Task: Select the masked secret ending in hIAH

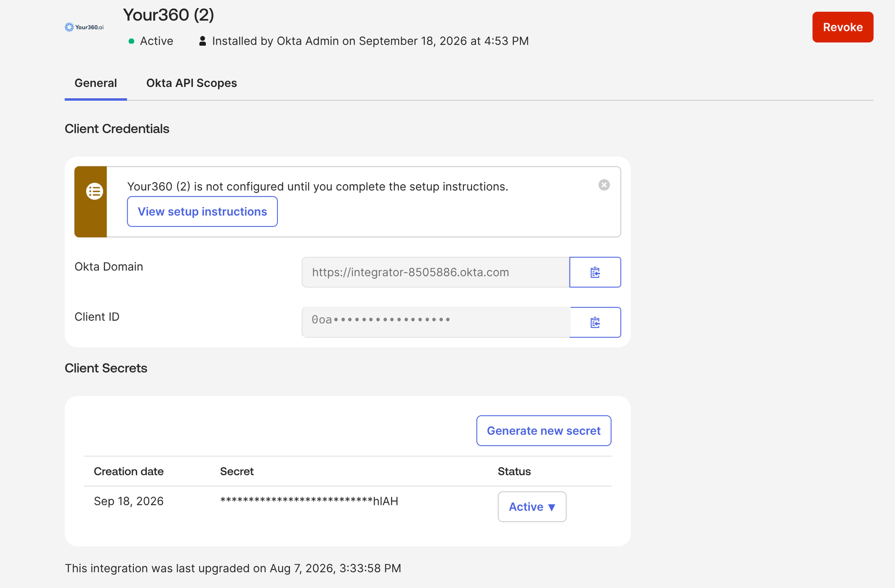Action: pyautogui.click(x=309, y=501)
